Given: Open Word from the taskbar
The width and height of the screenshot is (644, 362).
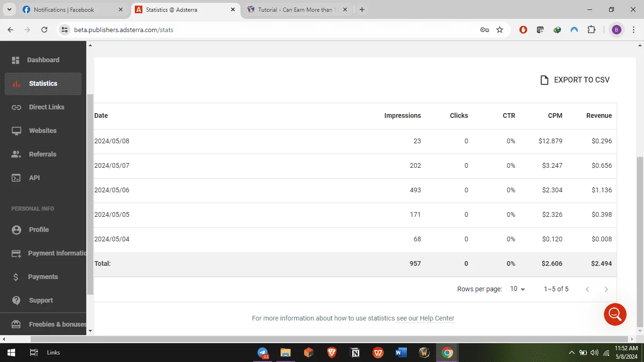Looking at the screenshot, I should pos(401,353).
